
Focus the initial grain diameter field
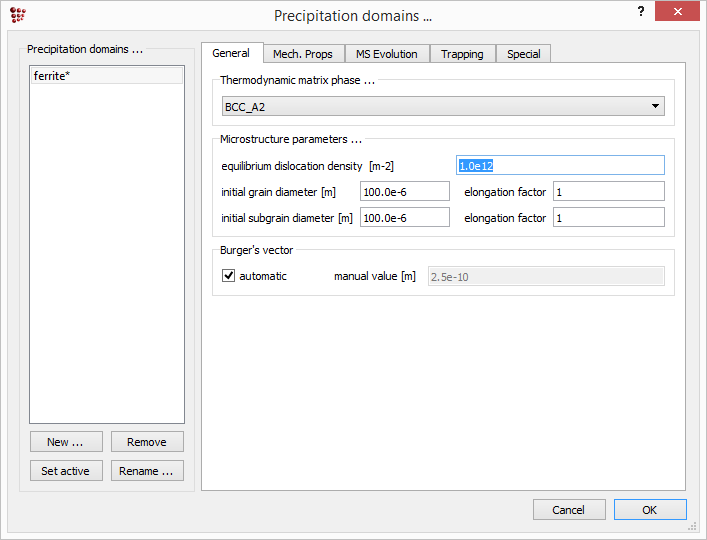coord(404,191)
